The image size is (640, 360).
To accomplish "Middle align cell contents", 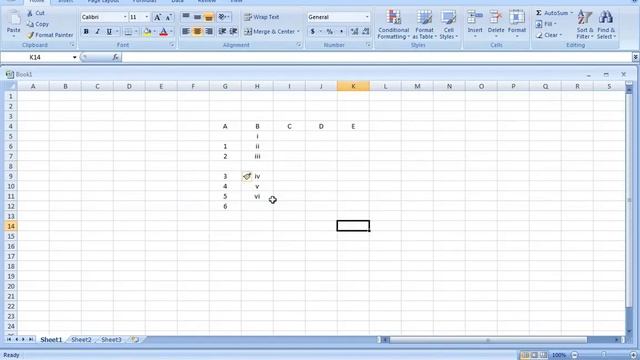I will [x=198, y=17].
